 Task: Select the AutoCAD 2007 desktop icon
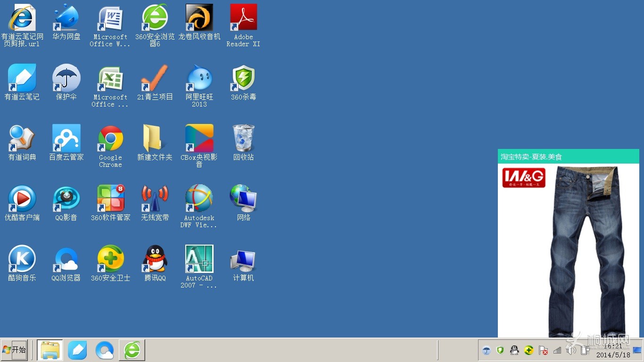pyautogui.click(x=199, y=259)
